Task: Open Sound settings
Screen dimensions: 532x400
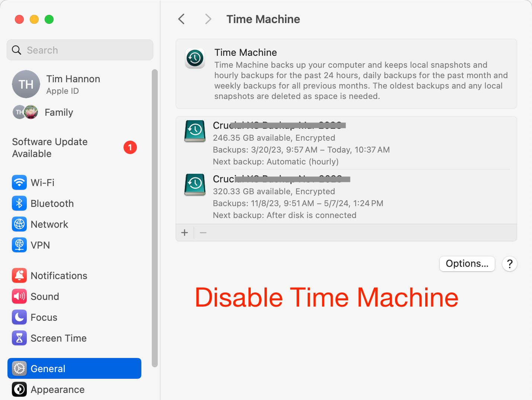Action: point(45,296)
